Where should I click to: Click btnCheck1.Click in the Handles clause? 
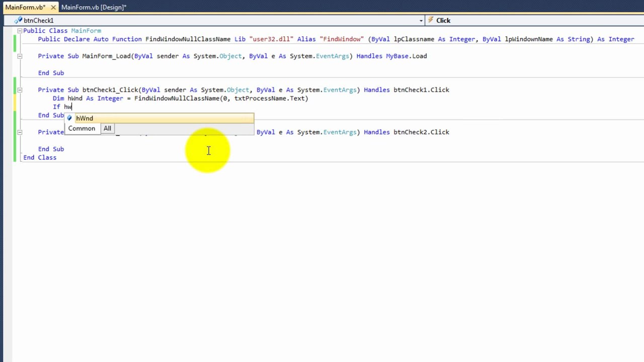421,90
